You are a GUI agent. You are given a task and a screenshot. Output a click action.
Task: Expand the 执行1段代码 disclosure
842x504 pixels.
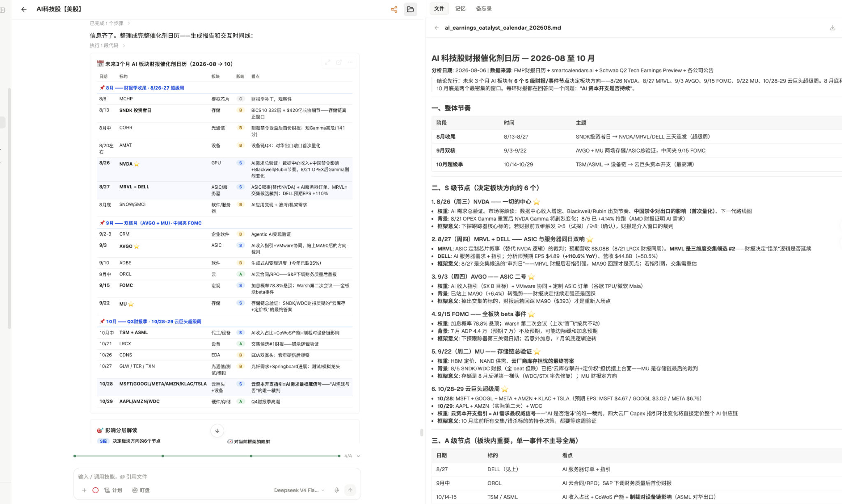tap(107, 45)
